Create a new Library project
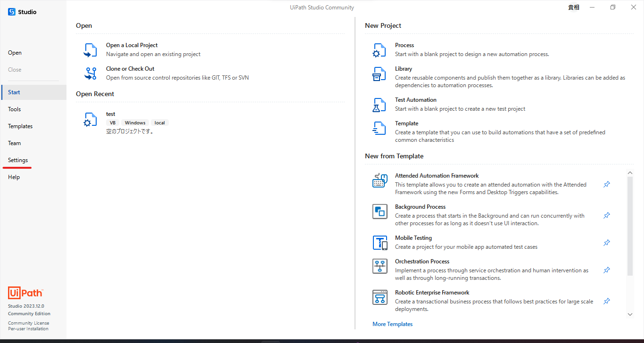The image size is (644, 343). point(404,69)
